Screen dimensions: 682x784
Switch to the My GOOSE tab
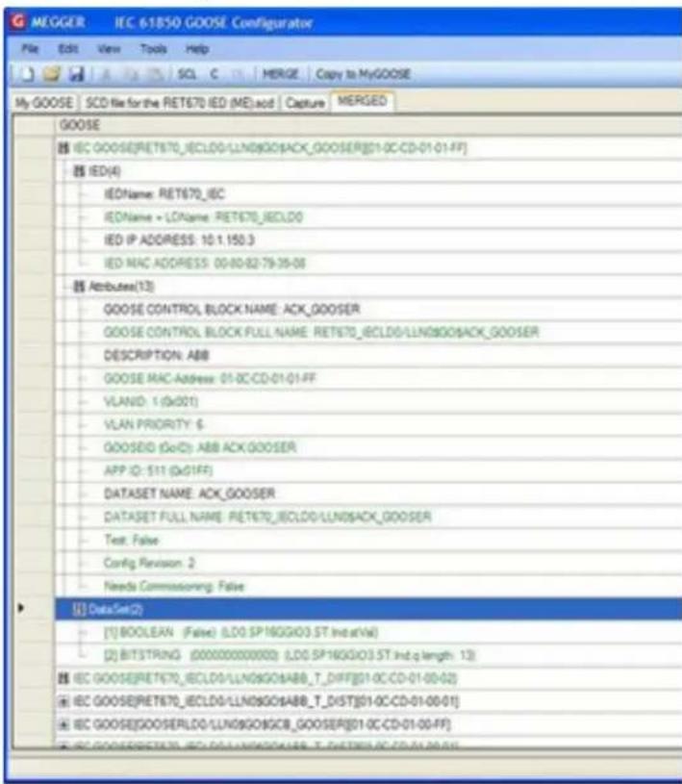[44, 103]
